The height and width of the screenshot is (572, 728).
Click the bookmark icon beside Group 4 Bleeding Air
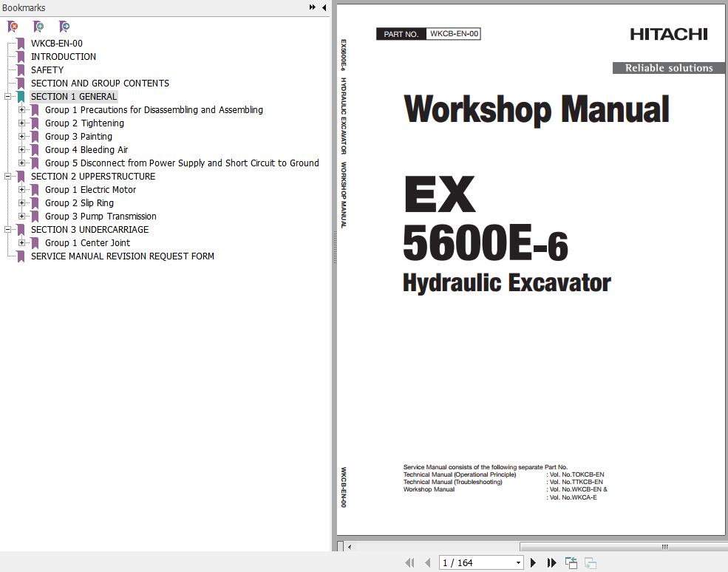point(35,149)
